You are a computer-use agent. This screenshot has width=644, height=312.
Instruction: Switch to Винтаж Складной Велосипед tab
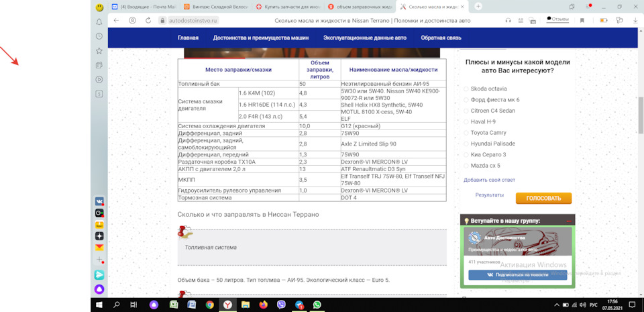[215, 7]
